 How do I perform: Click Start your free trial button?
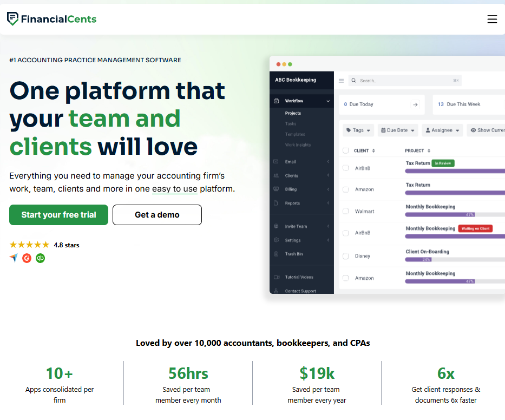(58, 215)
